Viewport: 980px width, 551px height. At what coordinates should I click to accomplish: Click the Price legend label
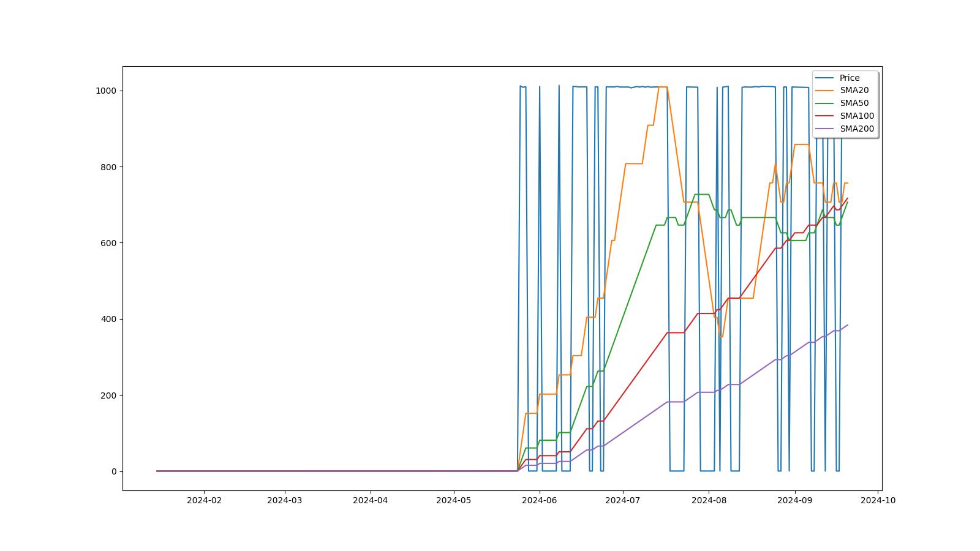click(849, 78)
